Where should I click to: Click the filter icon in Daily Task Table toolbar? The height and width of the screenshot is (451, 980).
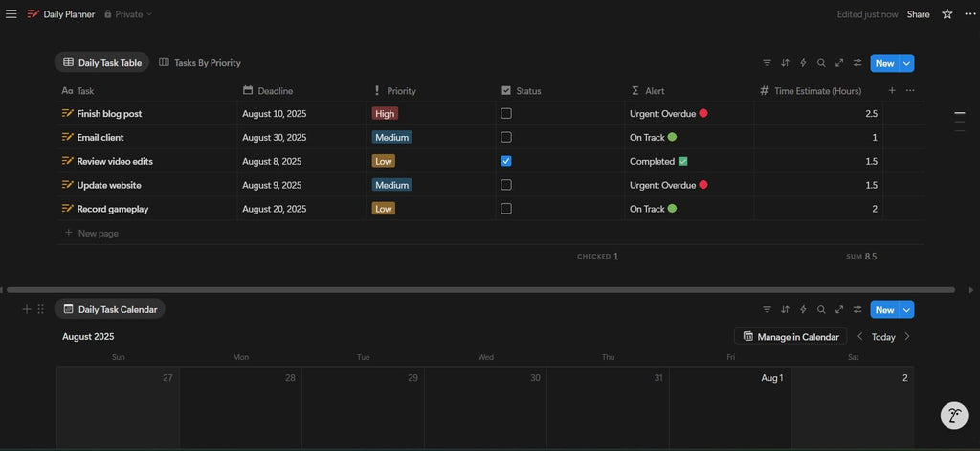coord(767,63)
